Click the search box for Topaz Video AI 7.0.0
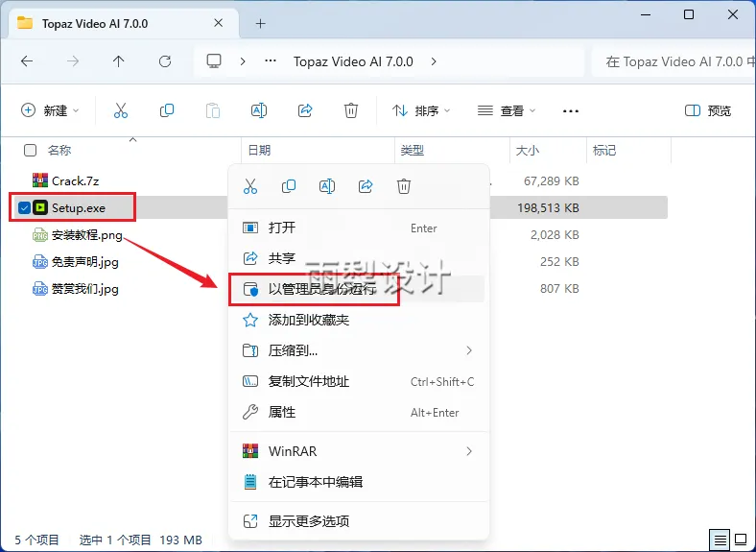This screenshot has width=756, height=552. (x=674, y=61)
